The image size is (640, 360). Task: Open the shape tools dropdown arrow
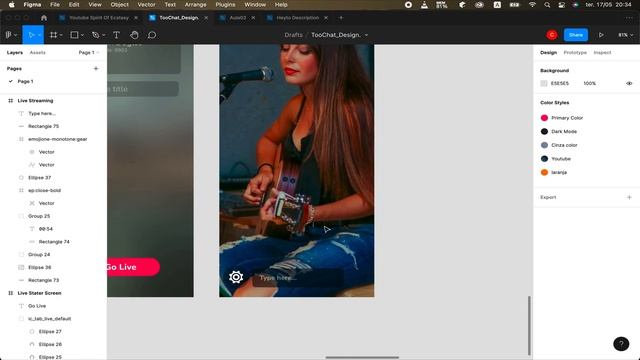tap(82, 36)
